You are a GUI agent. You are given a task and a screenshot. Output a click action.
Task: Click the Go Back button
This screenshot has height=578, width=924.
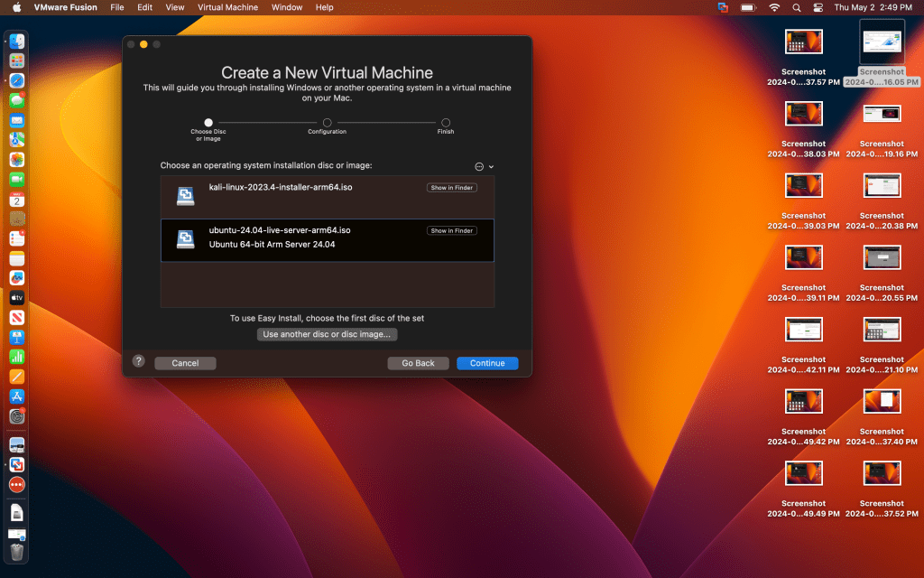(x=418, y=363)
